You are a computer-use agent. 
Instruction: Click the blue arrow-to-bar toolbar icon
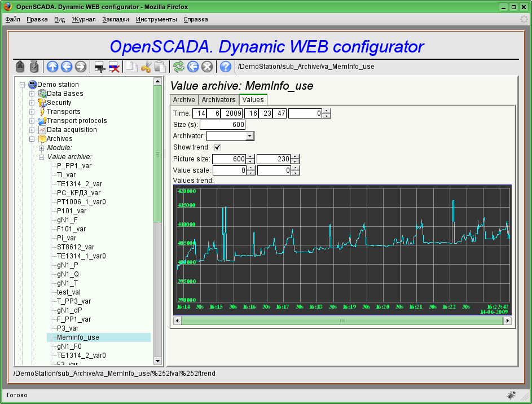pyautogui.click(x=193, y=67)
